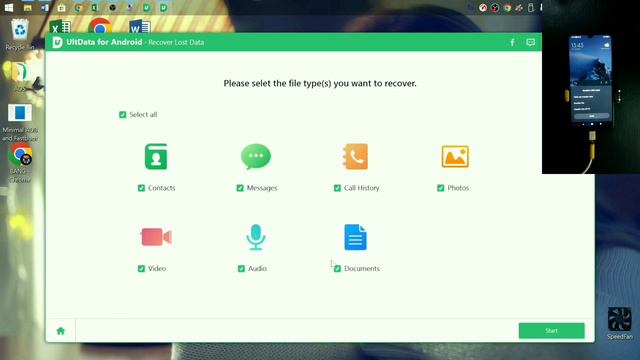This screenshot has width=640, height=360.
Task: Open the feedback chat icon in title bar
Action: [531, 42]
